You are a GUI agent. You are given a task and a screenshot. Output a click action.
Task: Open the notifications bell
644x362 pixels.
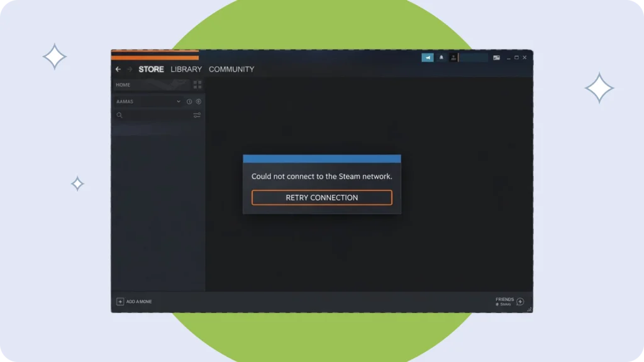[441, 58]
